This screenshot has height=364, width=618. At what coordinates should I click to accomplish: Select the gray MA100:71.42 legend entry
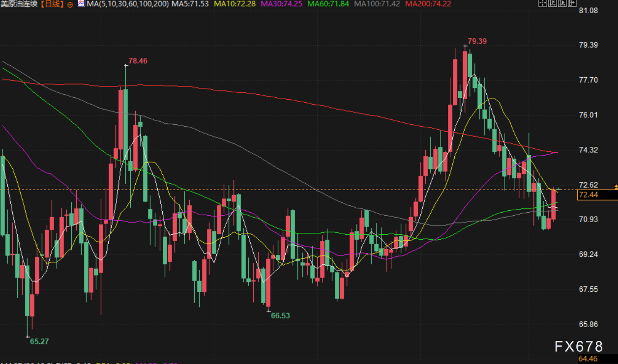pos(376,4)
